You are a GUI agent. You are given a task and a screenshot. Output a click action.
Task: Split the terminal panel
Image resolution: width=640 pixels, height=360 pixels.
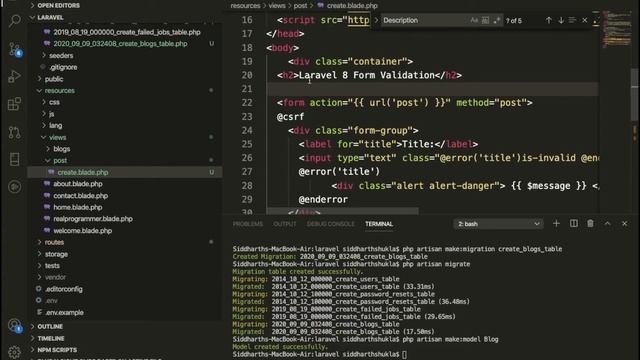click(x=573, y=224)
